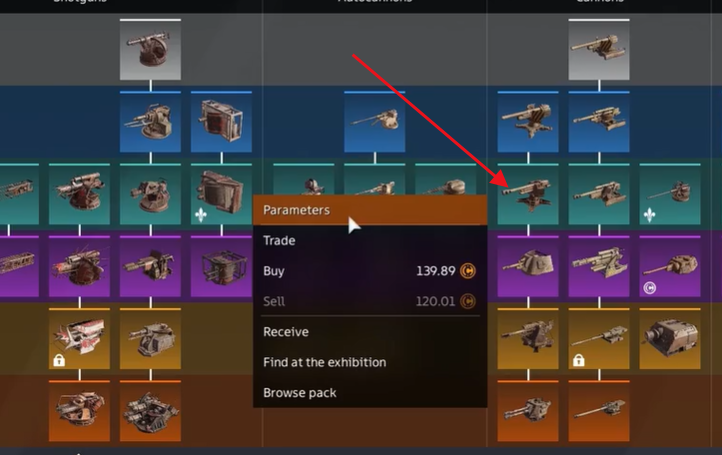
Task: Select the orange-tier multi-barrel shotgun at bottom
Action: 150,411
